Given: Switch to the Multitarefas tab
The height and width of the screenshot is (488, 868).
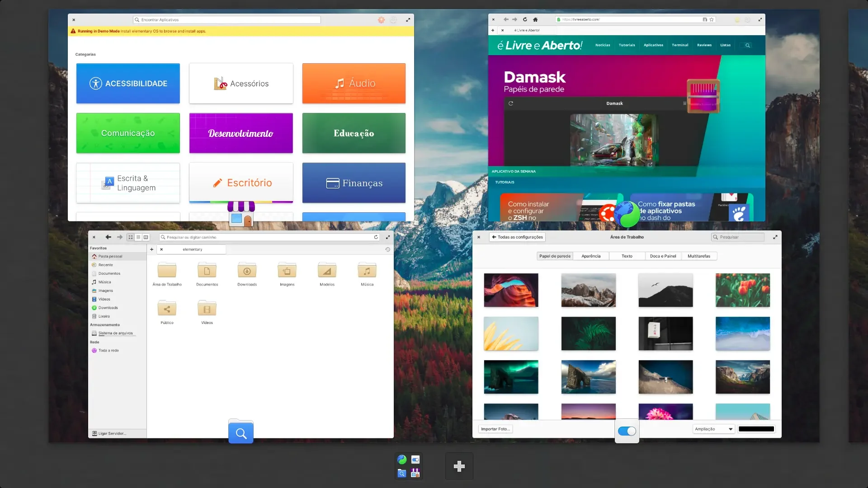Looking at the screenshot, I should tap(699, 256).
